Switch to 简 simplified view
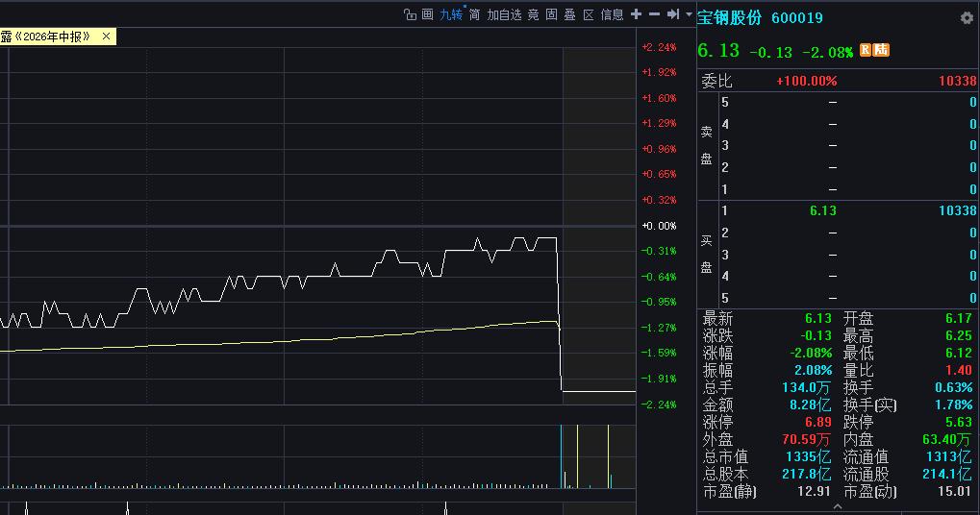Screen dimensions: 980x515 [475, 14]
